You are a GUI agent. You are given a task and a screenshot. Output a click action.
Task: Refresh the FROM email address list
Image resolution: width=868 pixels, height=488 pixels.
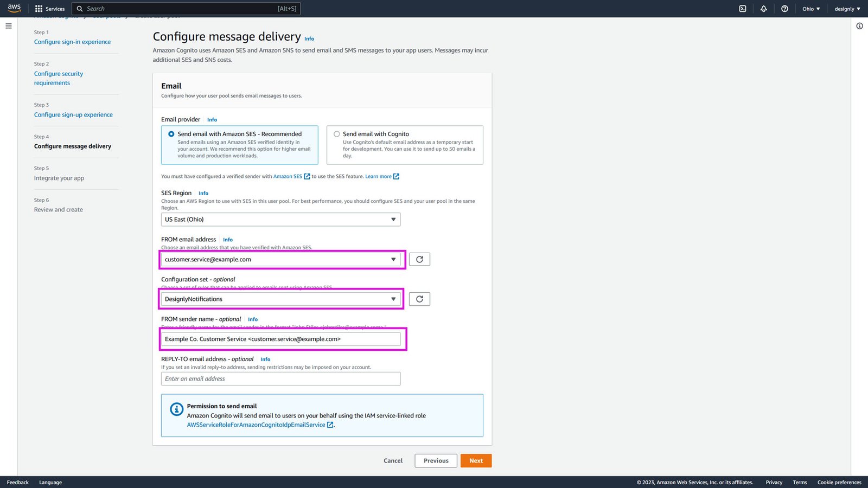click(x=419, y=259)
